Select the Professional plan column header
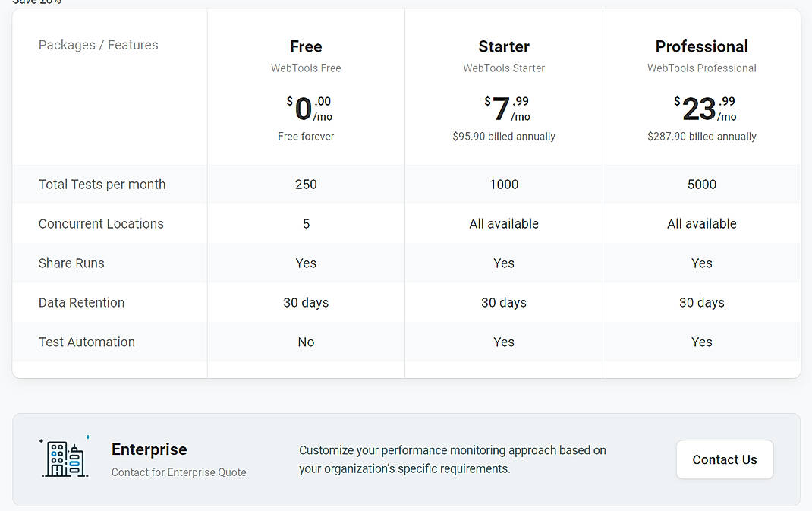This screenshot has width=812, height=511. click(x=701, y=46)
